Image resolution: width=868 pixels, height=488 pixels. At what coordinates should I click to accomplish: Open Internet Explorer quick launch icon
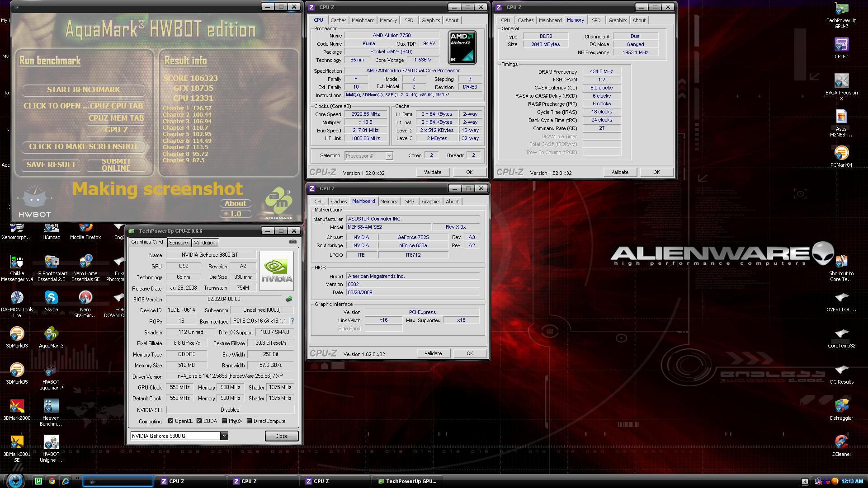click(66, 481)
